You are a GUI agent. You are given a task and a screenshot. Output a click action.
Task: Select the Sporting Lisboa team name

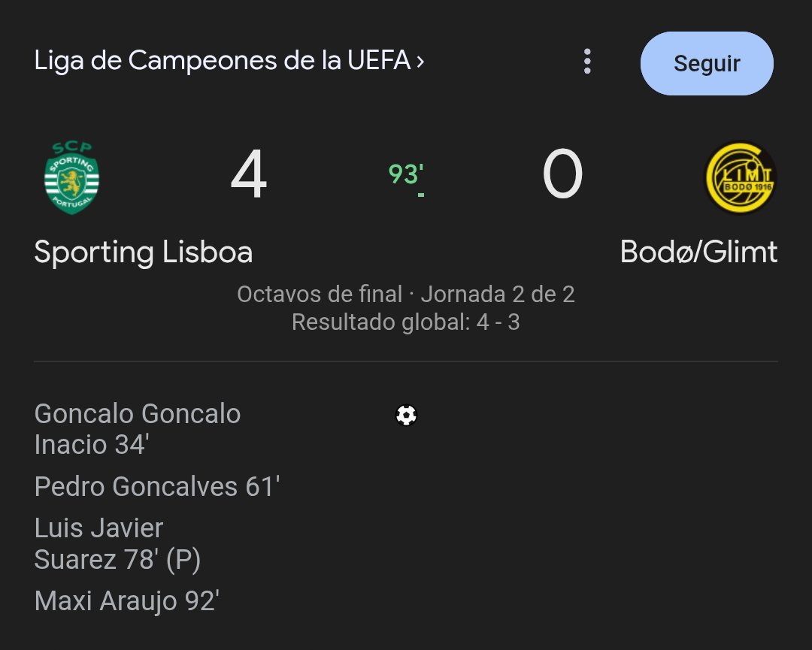pyautogui.click(x=144, y=252)
